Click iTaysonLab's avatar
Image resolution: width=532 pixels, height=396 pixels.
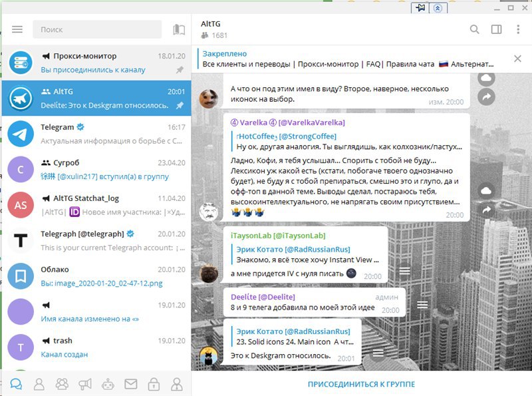(x=208, y=273)
